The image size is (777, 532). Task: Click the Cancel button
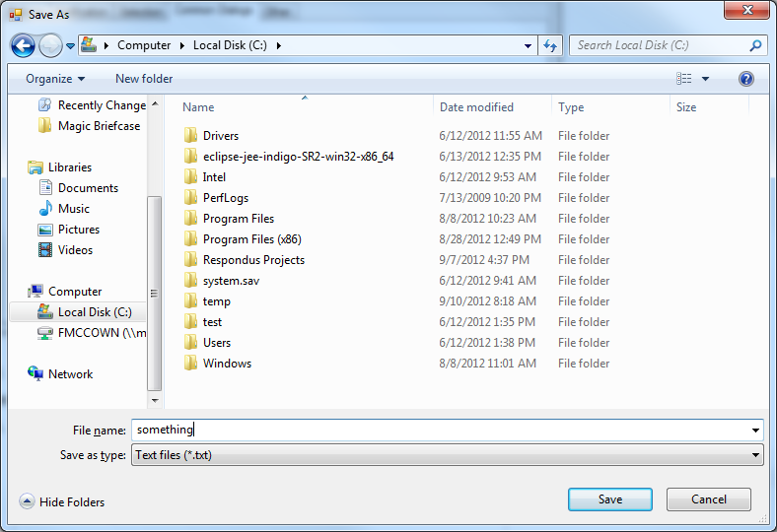click(x=709, y=499)
